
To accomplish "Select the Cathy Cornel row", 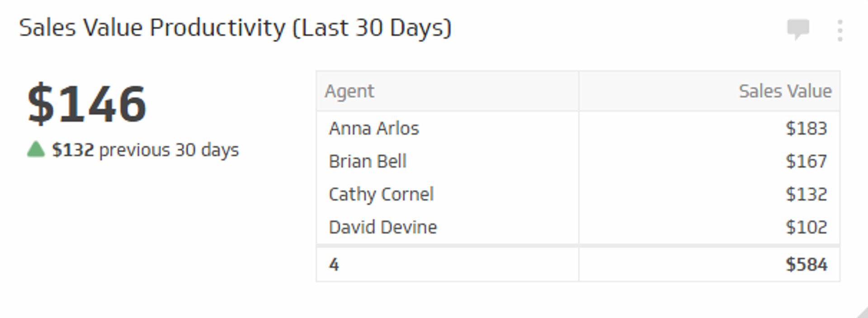I will tap(381, 194).
